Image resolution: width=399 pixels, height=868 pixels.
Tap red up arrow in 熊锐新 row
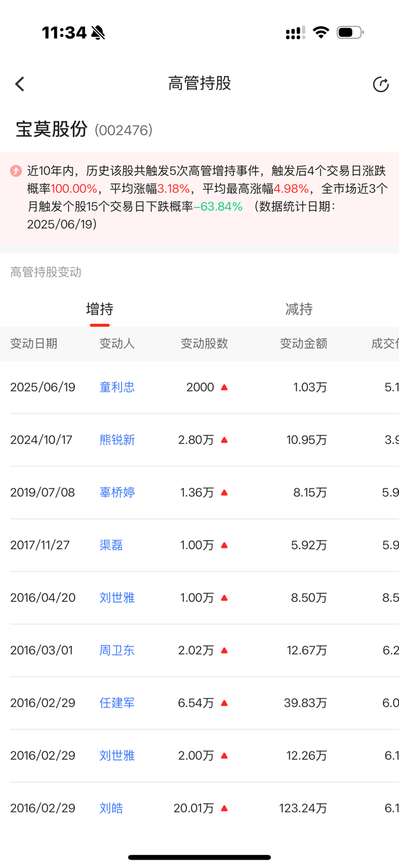point(224,440)
